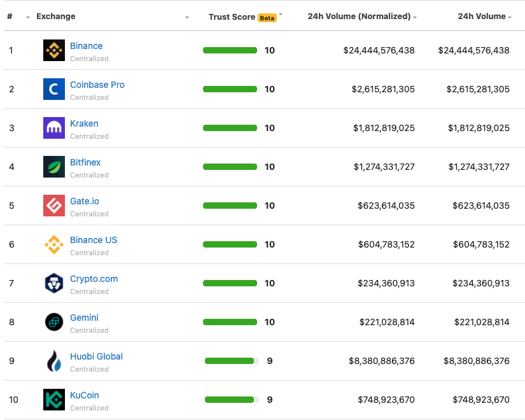Click the Gate.io red logo icon
525x420 pixels.
coord(54,206)
